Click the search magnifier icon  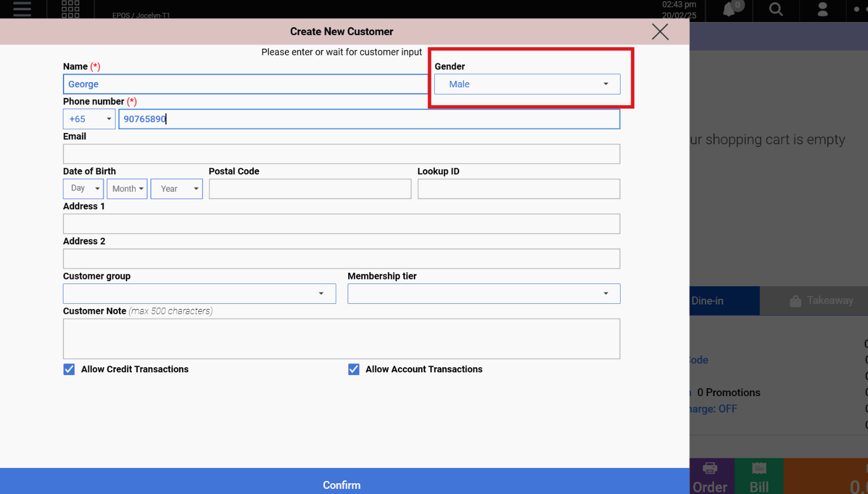(776, 10)
